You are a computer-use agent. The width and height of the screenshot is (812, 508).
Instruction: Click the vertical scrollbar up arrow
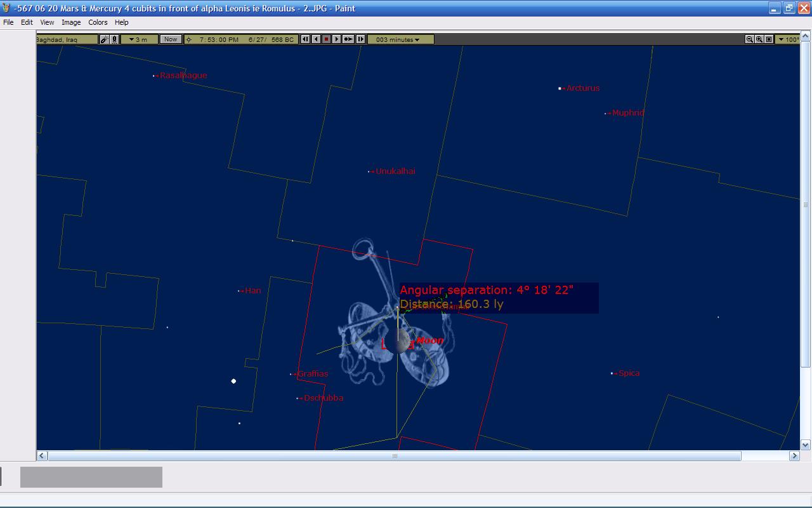(x=806, y=36)
